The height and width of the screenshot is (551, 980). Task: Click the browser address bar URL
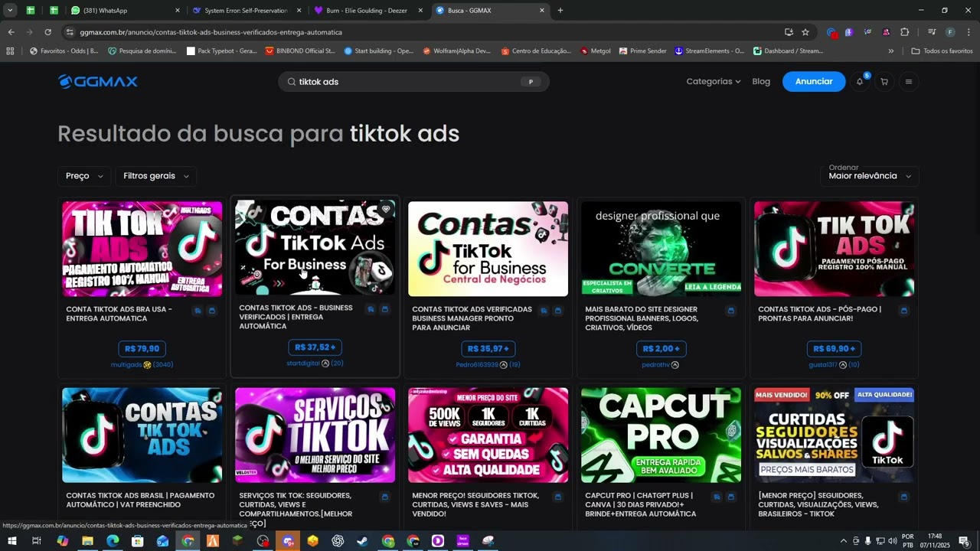click(211, 32)
